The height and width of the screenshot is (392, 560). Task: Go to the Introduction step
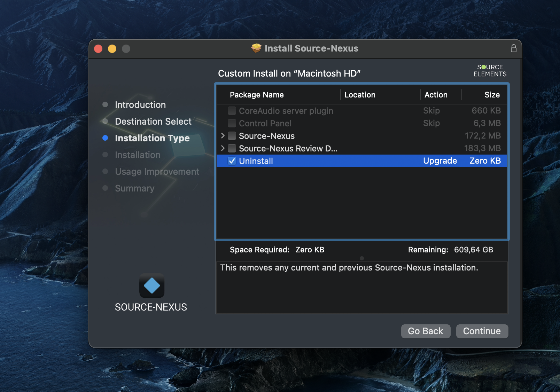click(140, 105)
